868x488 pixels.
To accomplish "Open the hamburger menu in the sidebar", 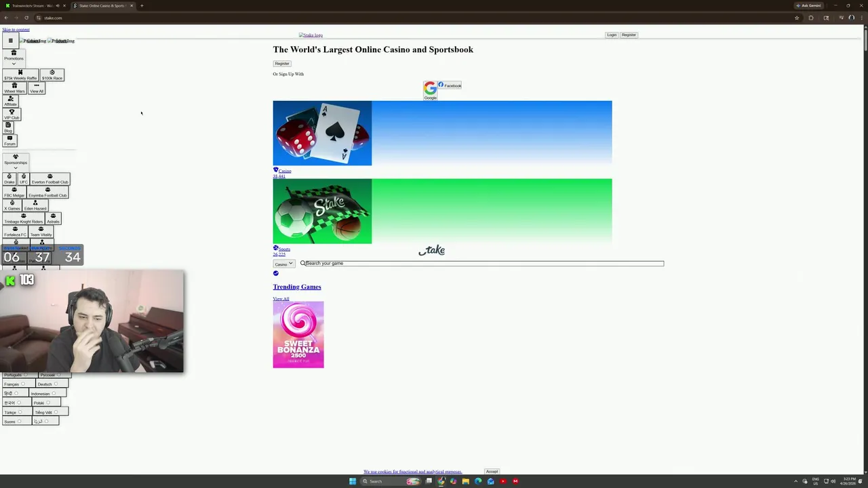I will pyautogui.click(x=10, y=41).
